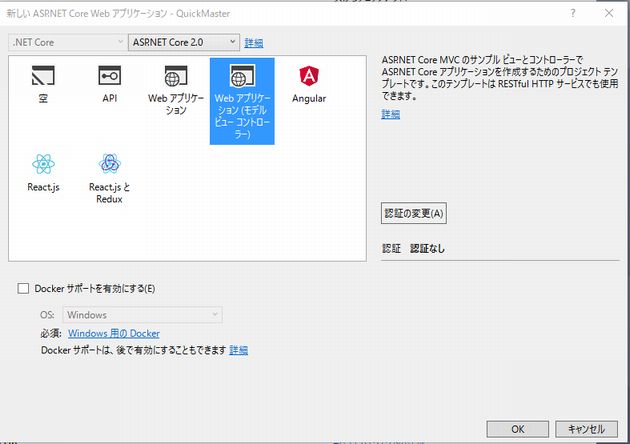
Task: Select the React.js template
Action: click(x=43, y=173)
